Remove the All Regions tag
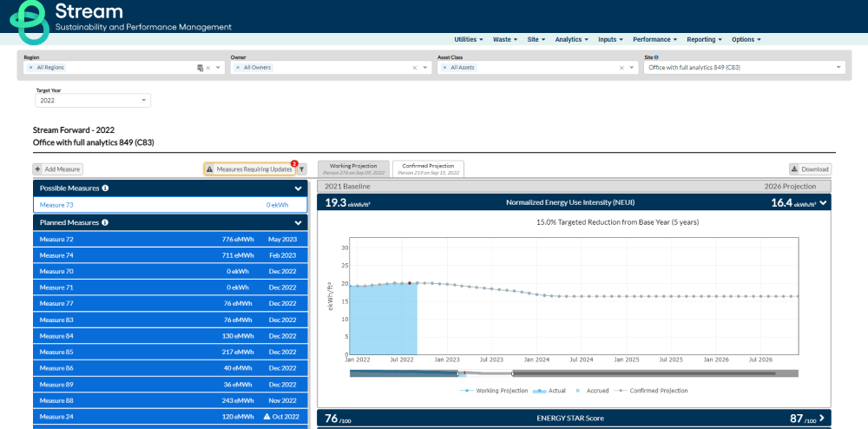868x429 pixels. click(30, 68)
